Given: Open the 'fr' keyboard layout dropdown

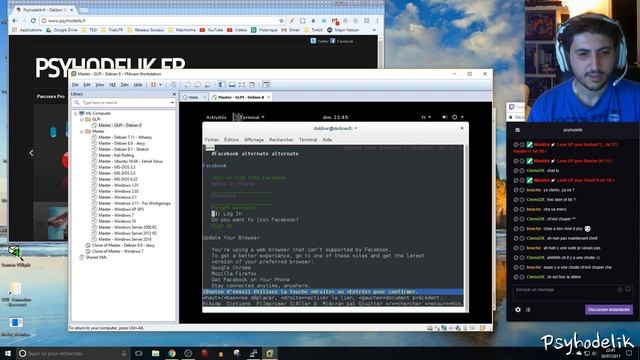Looking at the screenshot, I should tap(426, 118).
